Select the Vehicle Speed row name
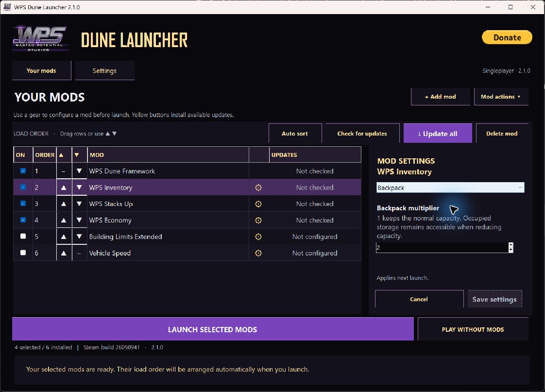The width and height of the screenshot is (545, 392). click(x=110, y=253)
